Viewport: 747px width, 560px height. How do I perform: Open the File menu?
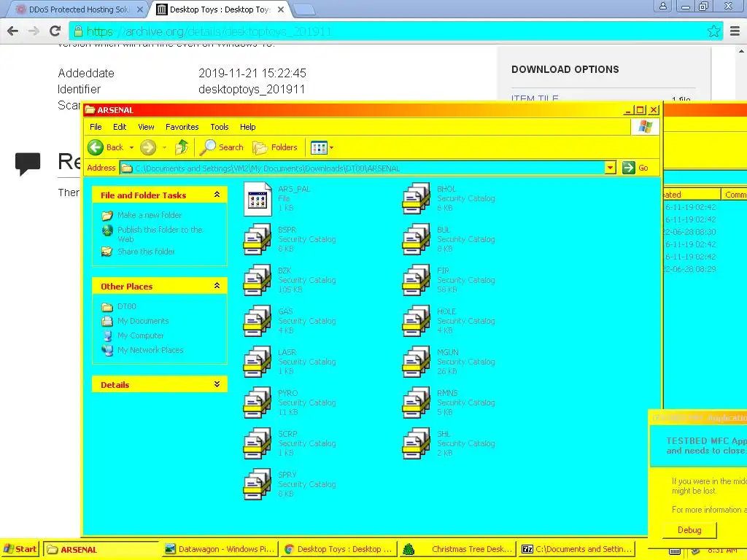click(x=96, y=127)
